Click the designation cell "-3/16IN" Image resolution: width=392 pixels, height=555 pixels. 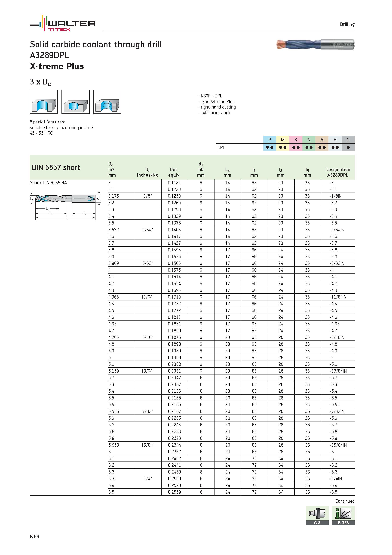tap(337, 337)
